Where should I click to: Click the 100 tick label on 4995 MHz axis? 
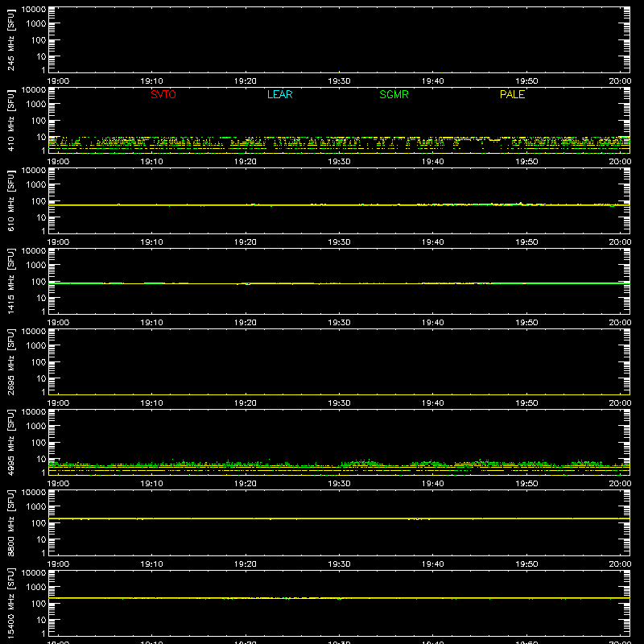point(39,443)
